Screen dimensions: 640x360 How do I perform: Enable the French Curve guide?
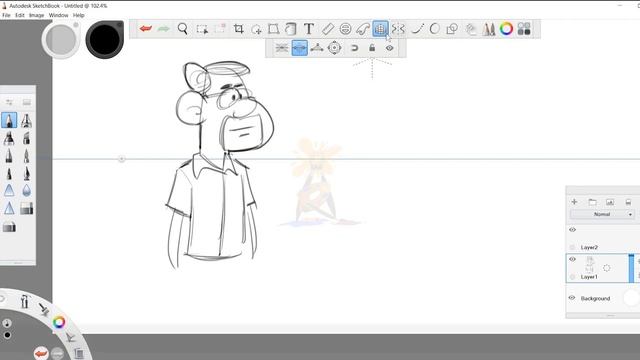362,29
